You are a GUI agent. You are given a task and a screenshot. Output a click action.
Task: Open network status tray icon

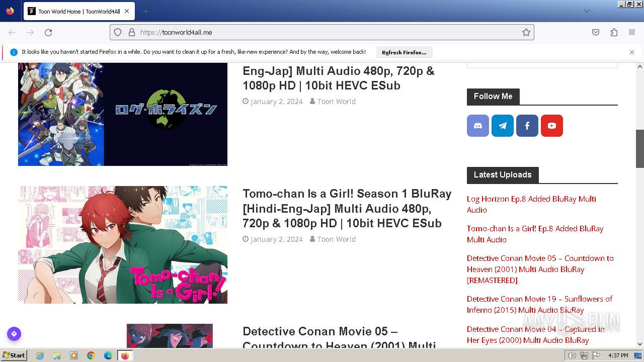tap(584, 355)
